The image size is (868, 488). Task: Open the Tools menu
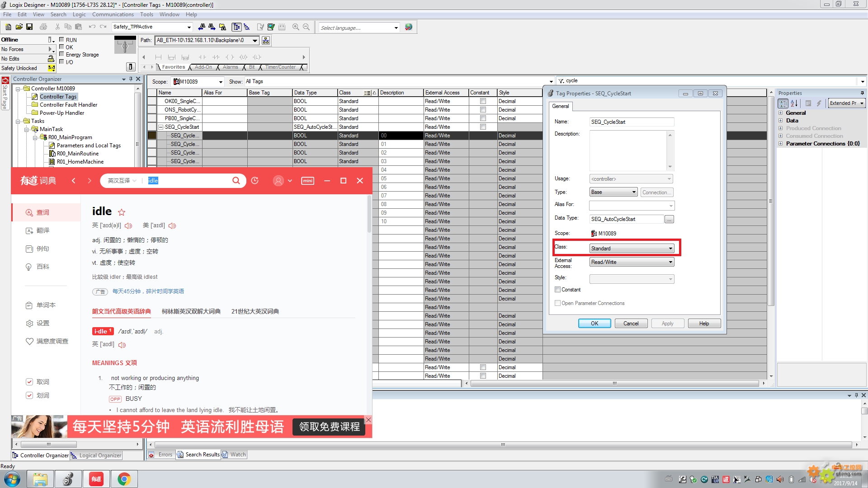(146, 14)
